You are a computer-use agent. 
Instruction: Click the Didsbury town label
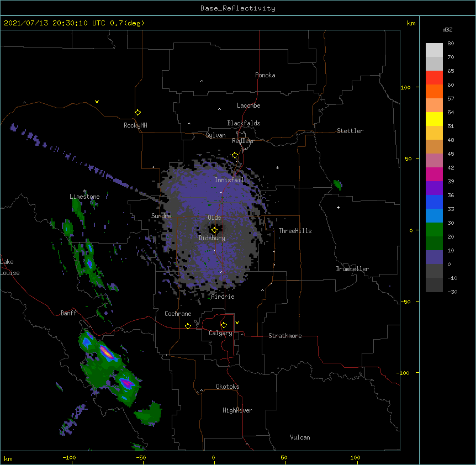212,238
